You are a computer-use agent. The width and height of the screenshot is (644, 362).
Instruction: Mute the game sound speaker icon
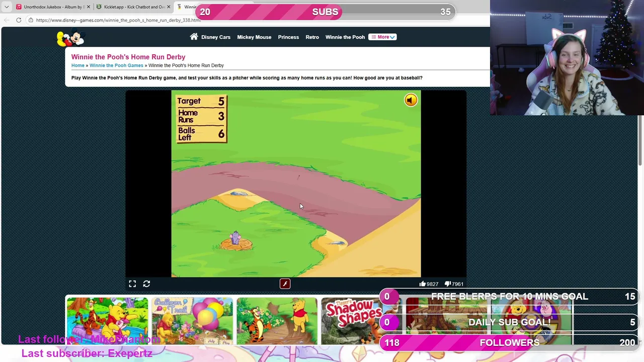tap(411, 100)
